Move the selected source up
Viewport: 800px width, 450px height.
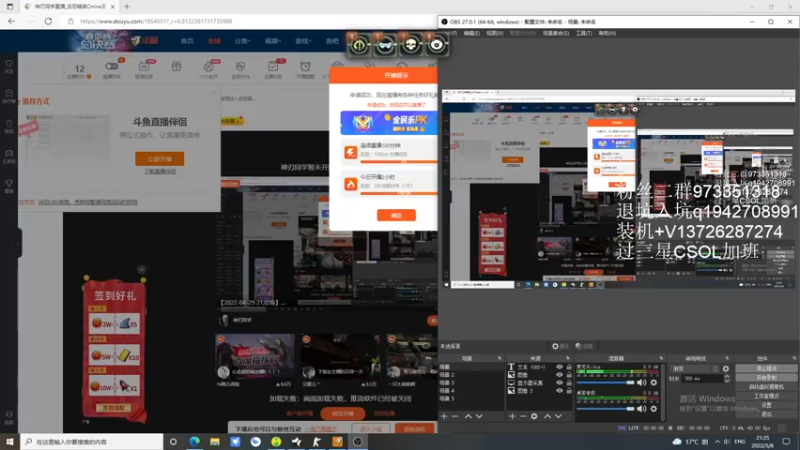547,416
